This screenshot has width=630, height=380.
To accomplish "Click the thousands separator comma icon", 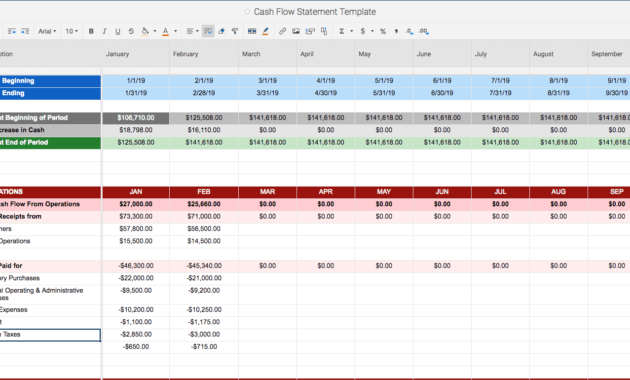I will (396, 31).
